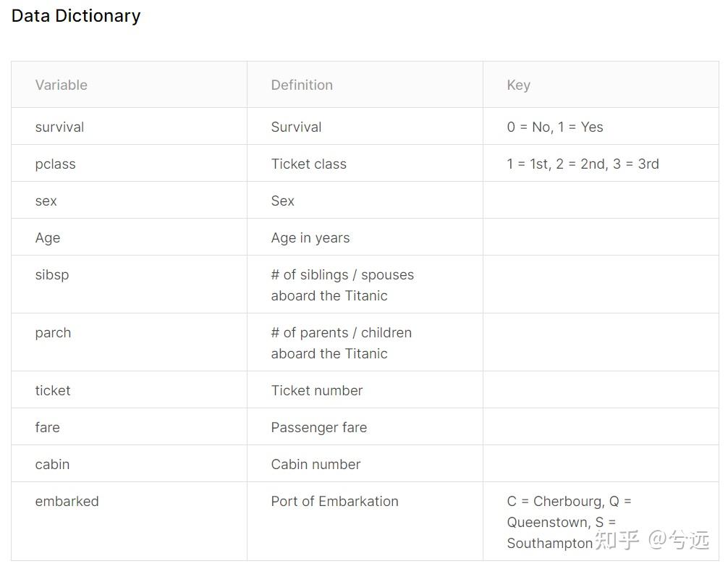Click the "1 = 1st, 2 = 2nd, 3 = 3rd" key
Screen dimensions: 728x569
coord(583,164)
